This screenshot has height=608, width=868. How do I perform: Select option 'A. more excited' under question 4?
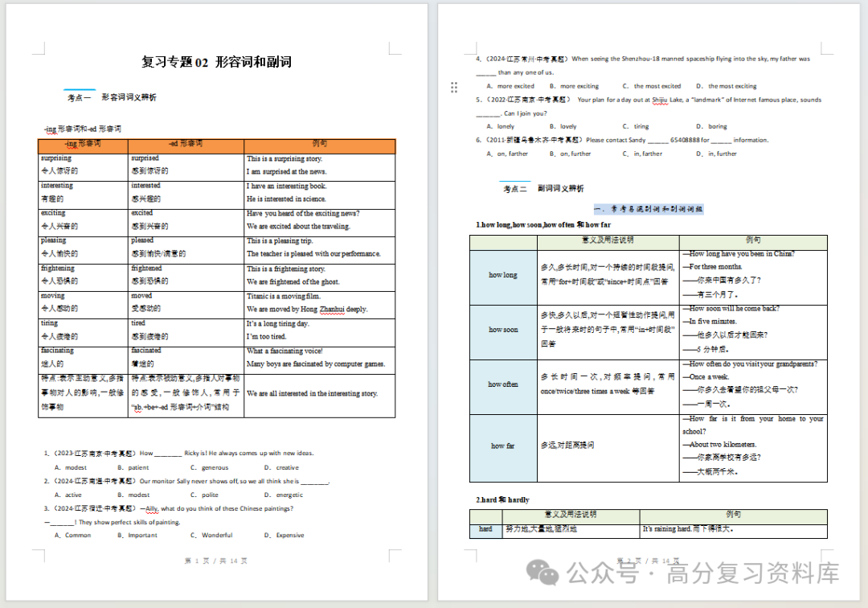510,86
